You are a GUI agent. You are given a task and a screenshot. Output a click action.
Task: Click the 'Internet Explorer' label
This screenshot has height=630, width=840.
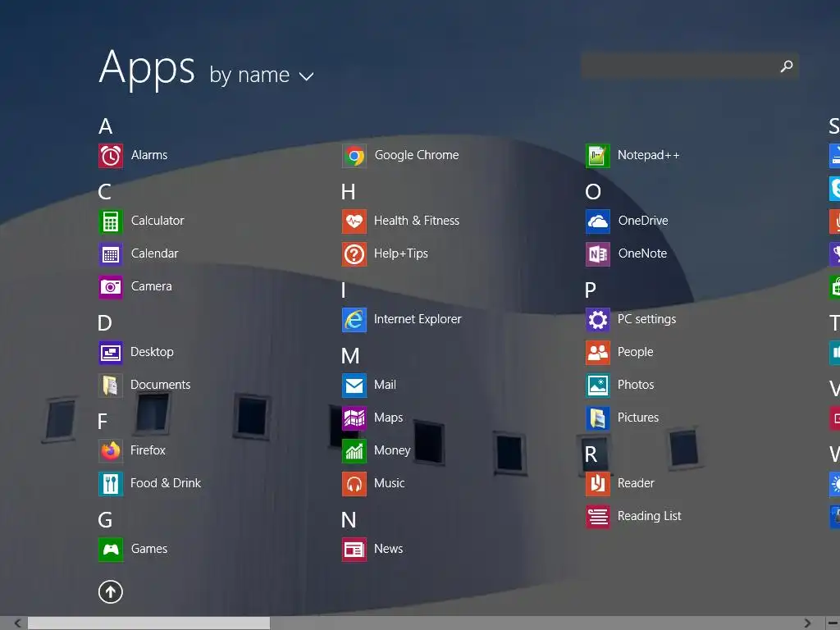pos(418,319)
